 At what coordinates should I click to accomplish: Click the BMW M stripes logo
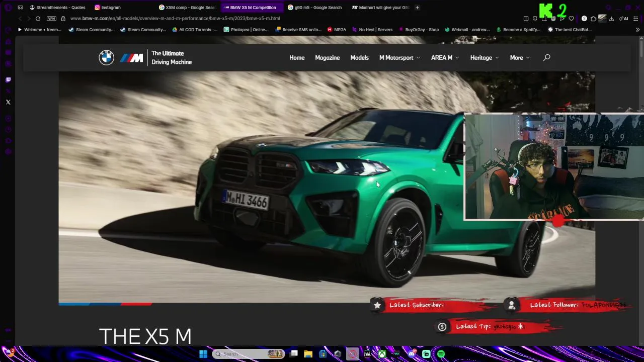pyautogui.click(x=131, y=58)
